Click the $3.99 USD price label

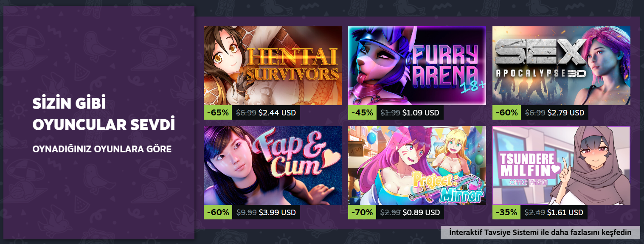(x=277, y=212)
